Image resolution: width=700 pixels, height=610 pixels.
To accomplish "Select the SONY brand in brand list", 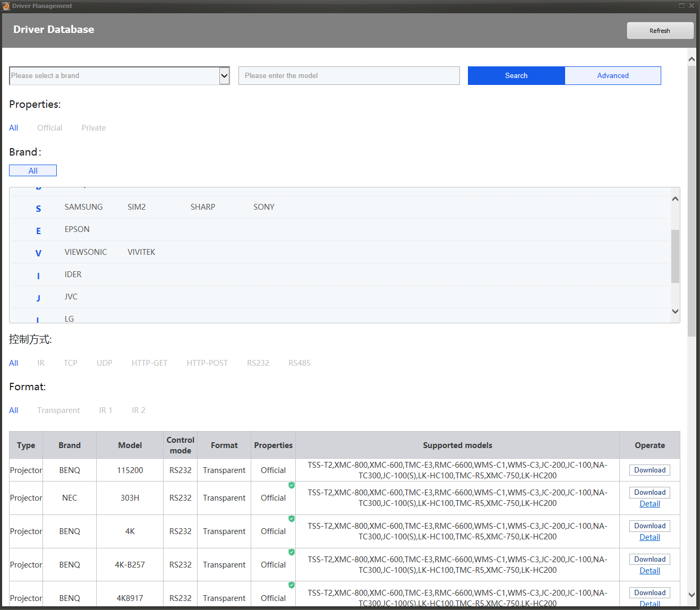I will coord(263,207).
